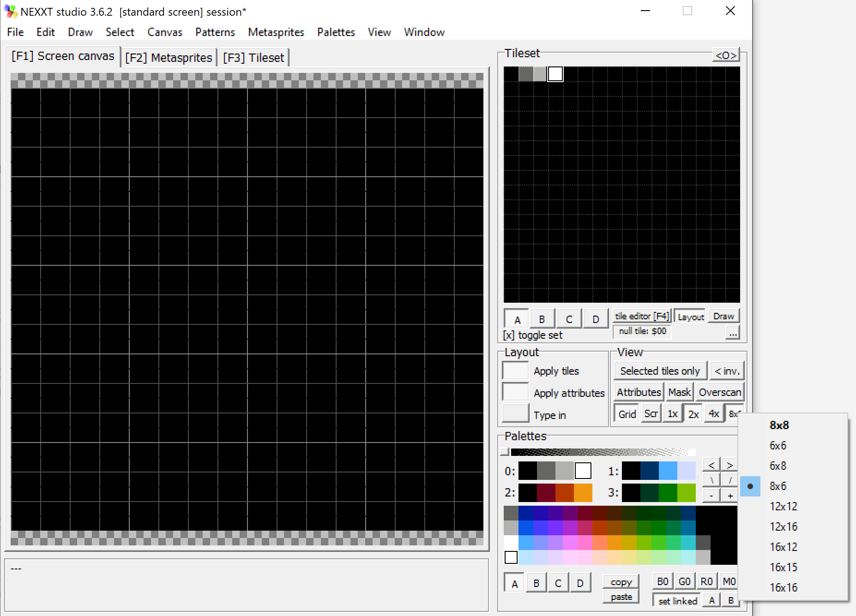
Task: Click palette shift left (<) button
Action: pyautogui.click(x=711, y=465)
